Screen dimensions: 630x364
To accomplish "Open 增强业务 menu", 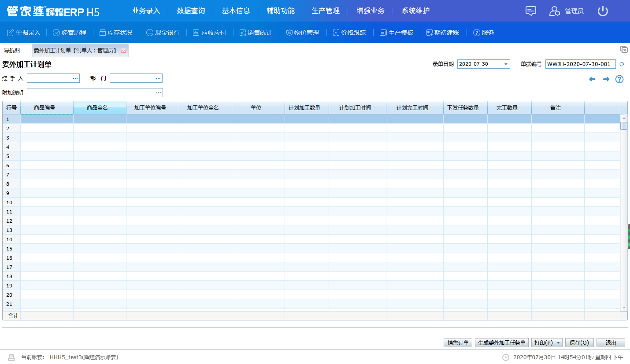I will coord(371,11).
